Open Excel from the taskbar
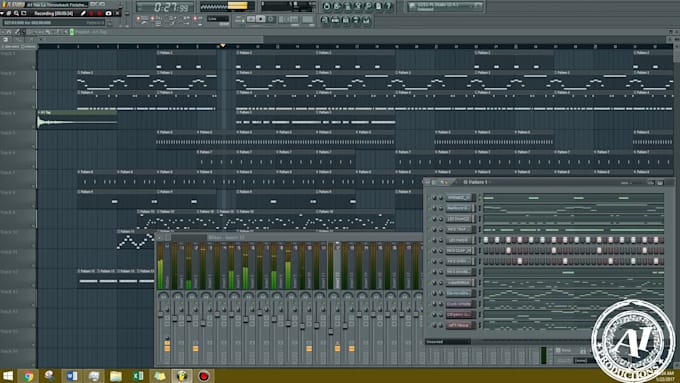 138,376
